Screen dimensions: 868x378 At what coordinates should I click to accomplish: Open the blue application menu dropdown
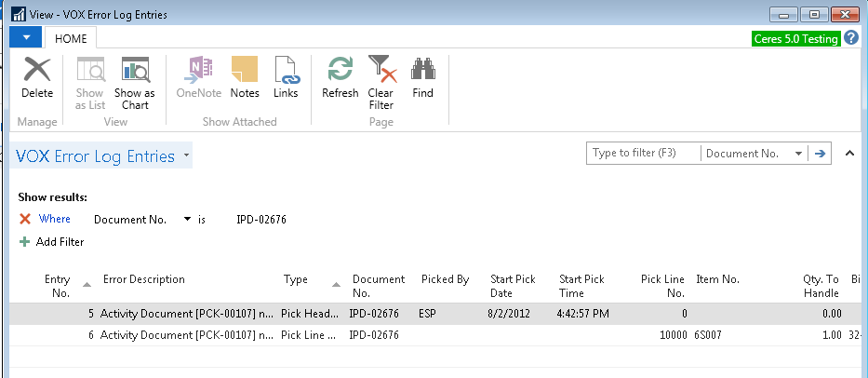pyautogui.click(x=26, y=38)
